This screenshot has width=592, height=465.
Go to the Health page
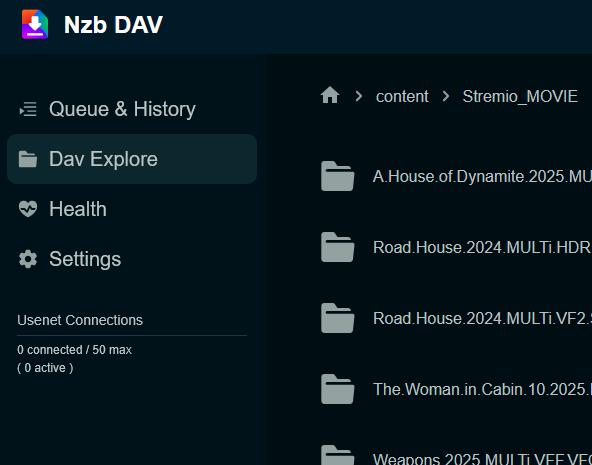coord(132,209)
